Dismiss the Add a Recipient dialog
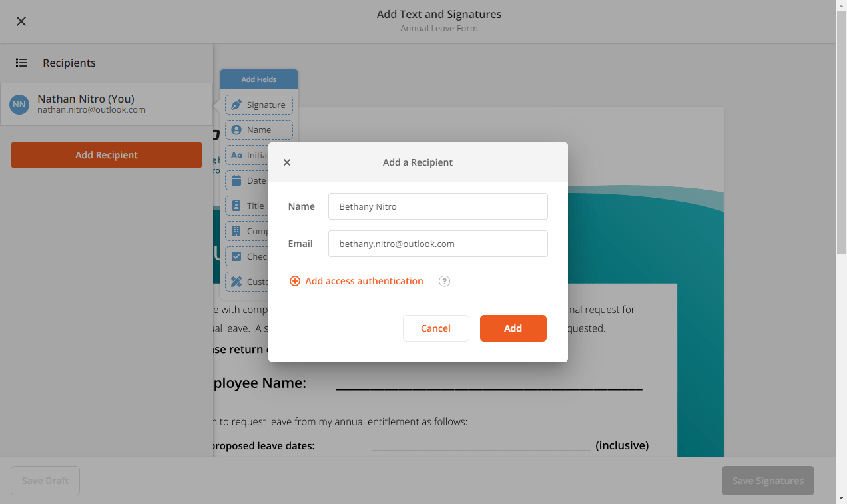Viewport: 847px width, 504px height. point(286,162)
